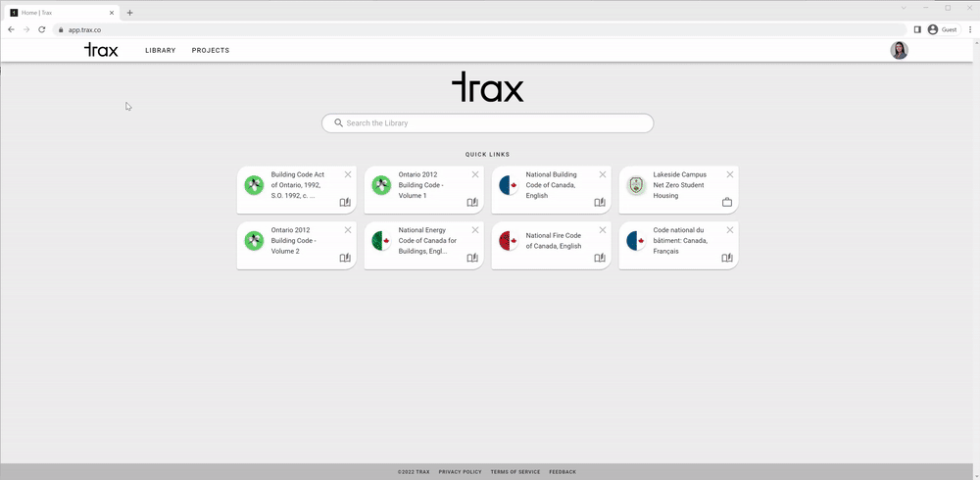Open National Energy Code of Canada for Buildings title
Viewport: 980px width, 480px height.
[x=427, y=241]
